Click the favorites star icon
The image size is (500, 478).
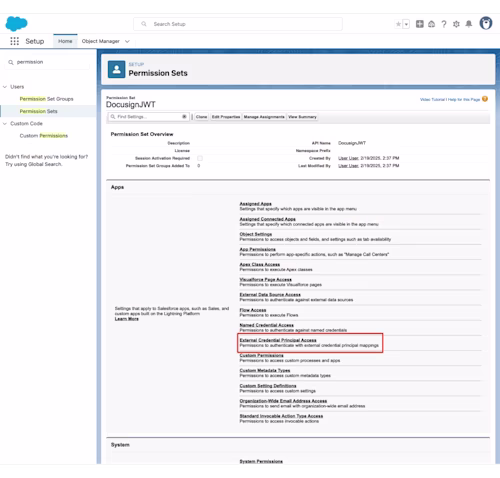coord(398,24)
